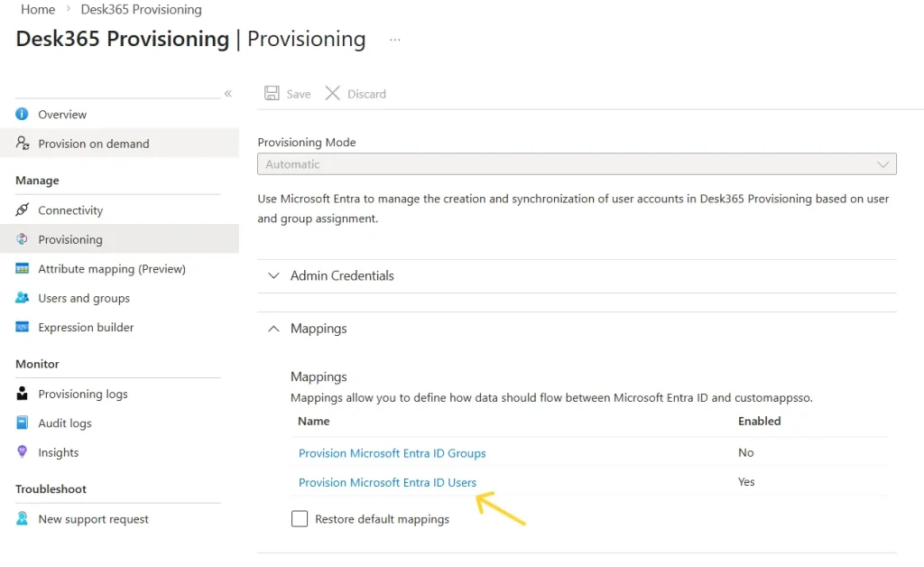The width and height of the screenshot is (924, 567).
Task: Open the page options ellipsis menu
Action: coord(394,39)
